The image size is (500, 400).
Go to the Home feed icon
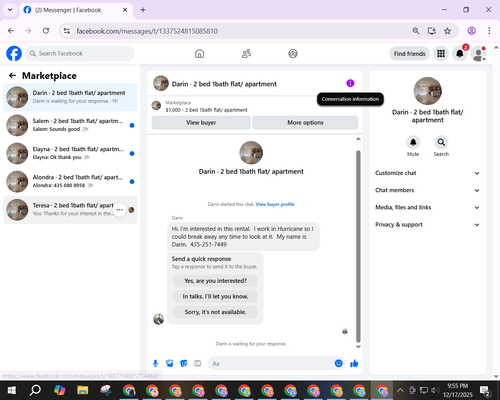pos(199,53)
